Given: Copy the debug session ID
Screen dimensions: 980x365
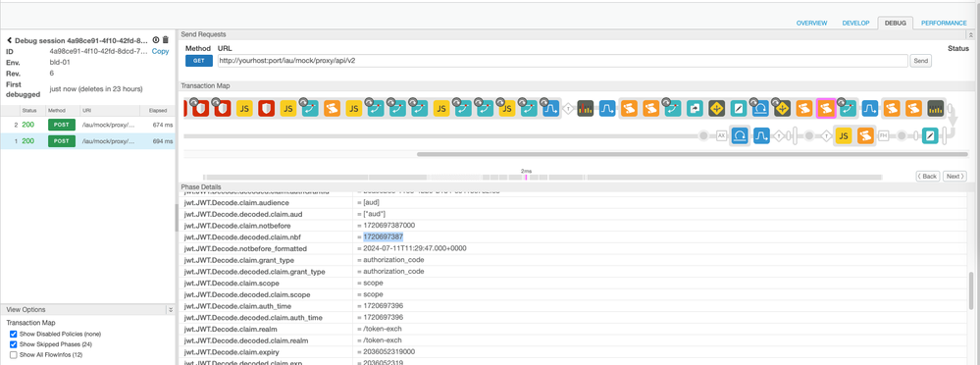Looking at the screenshot, I should click(x=160, y=51).
